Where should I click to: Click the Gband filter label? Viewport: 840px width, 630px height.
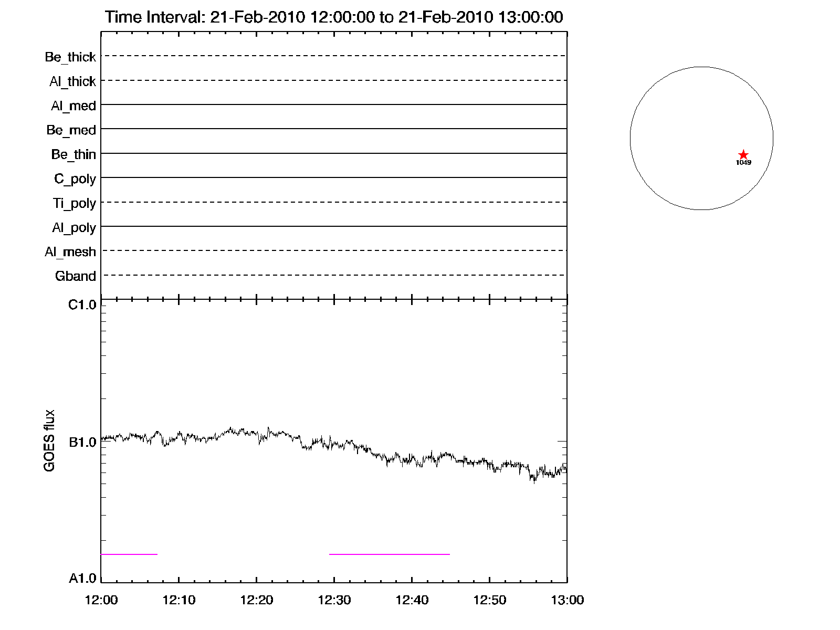(76, 276)
